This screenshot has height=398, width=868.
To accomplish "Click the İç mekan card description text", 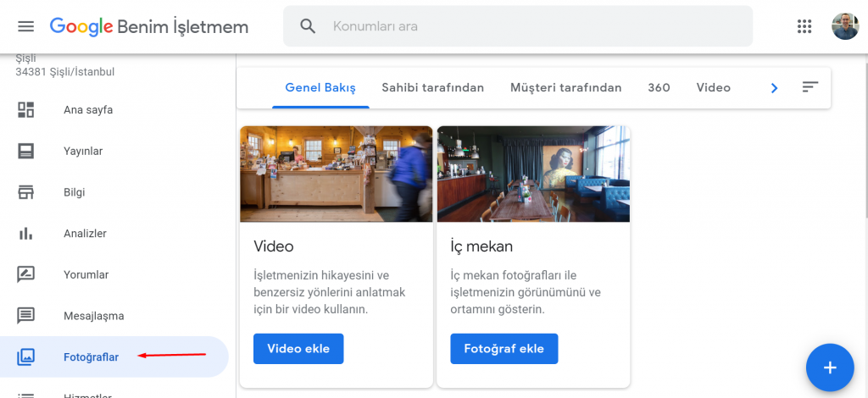I will [x=526, y=292].
